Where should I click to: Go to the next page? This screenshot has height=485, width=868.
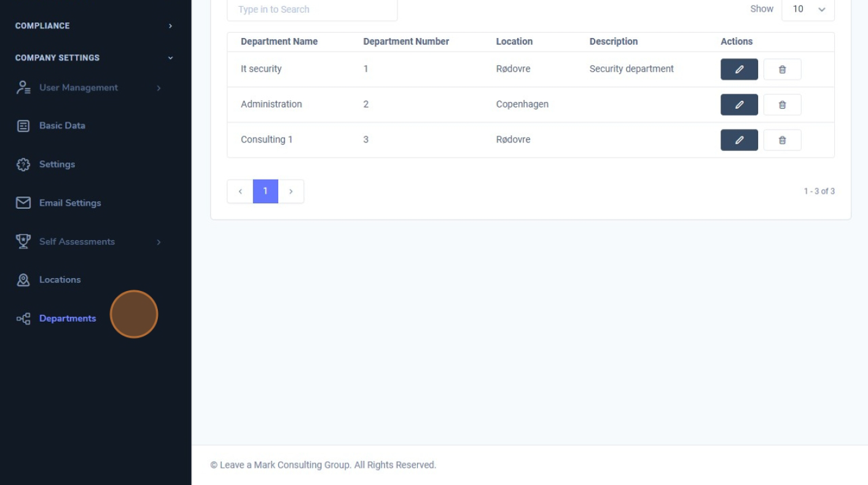point(291,192)
